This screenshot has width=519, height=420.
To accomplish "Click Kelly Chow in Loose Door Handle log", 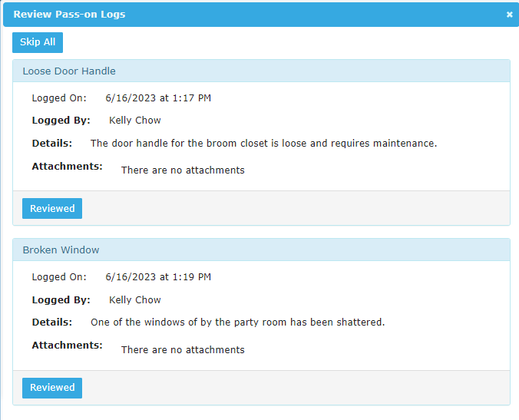I will click(x=135, y=120).
